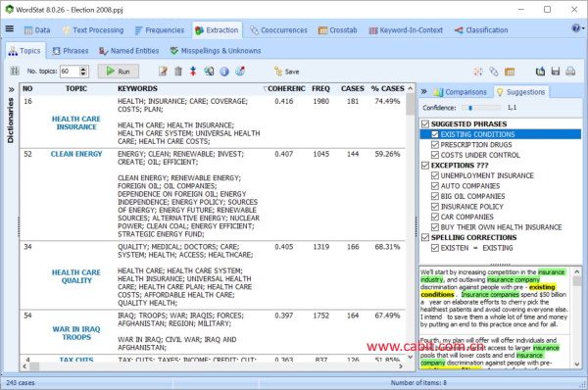Uncheck PRESCRIPTION DRUGS phrase
Image resolution: width=588 pixels, height=390 pixels.
pos(435,144)
